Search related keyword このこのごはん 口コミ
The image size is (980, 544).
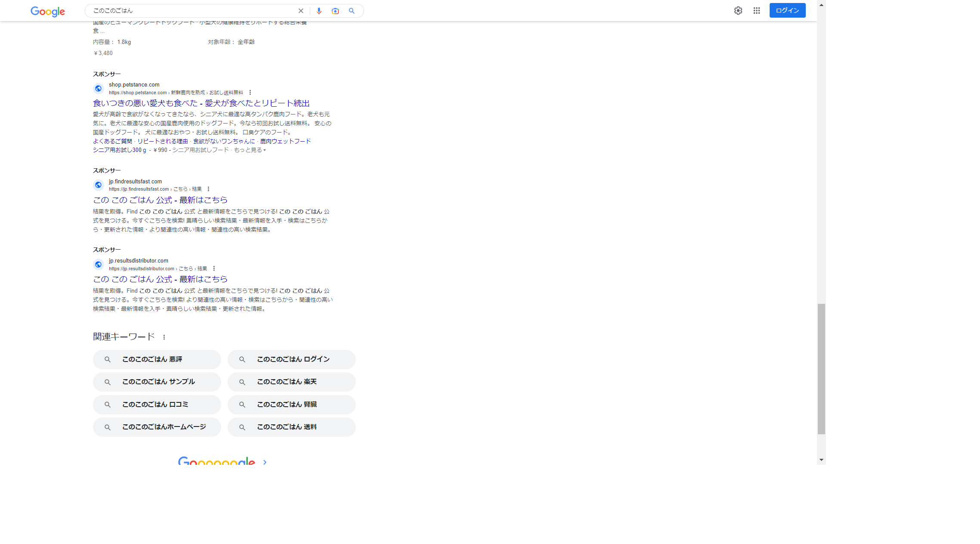[x=157, y=405]
